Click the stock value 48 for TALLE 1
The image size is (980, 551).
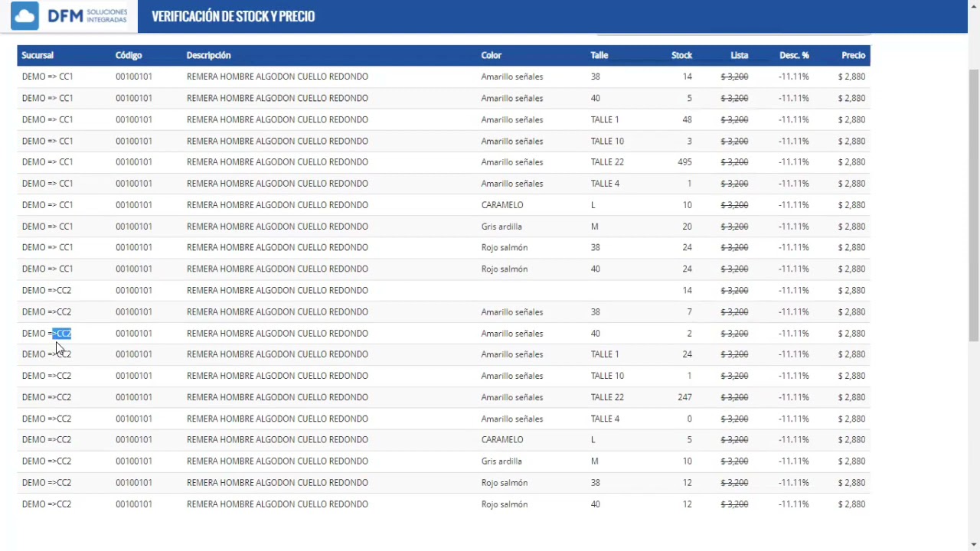tap(687, 119)
